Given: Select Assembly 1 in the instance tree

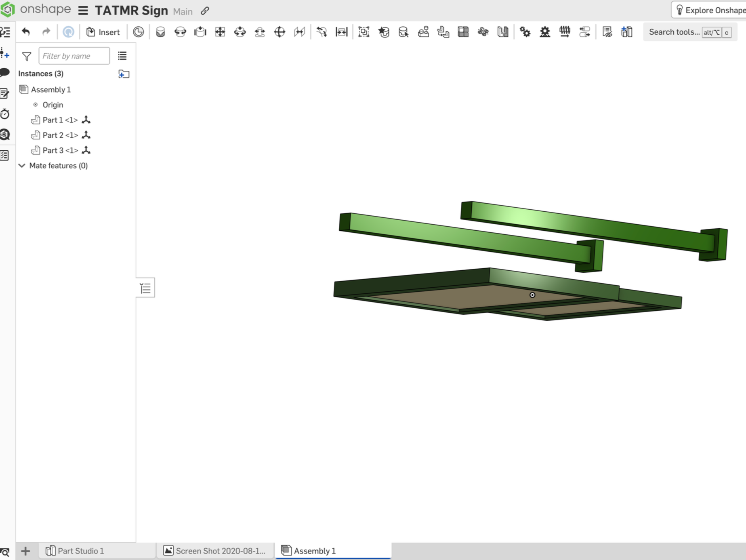Looking at the screenshot, I should (x=50, y=89).
